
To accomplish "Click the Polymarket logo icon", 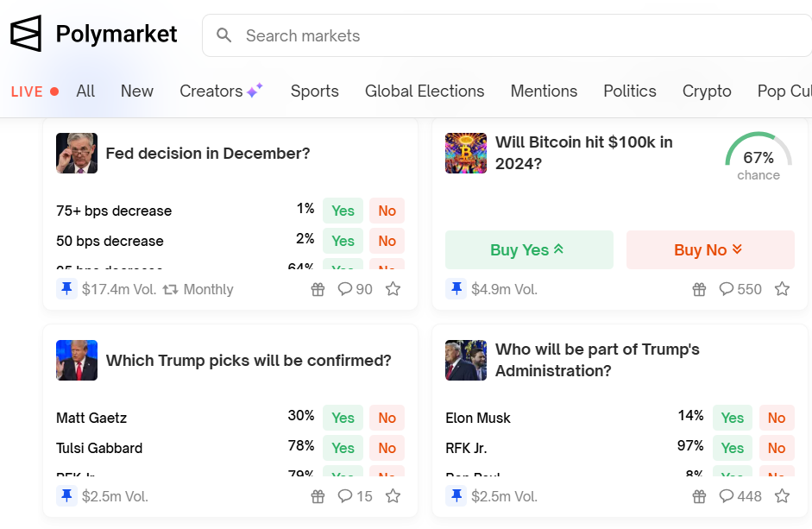I will 26,35.
